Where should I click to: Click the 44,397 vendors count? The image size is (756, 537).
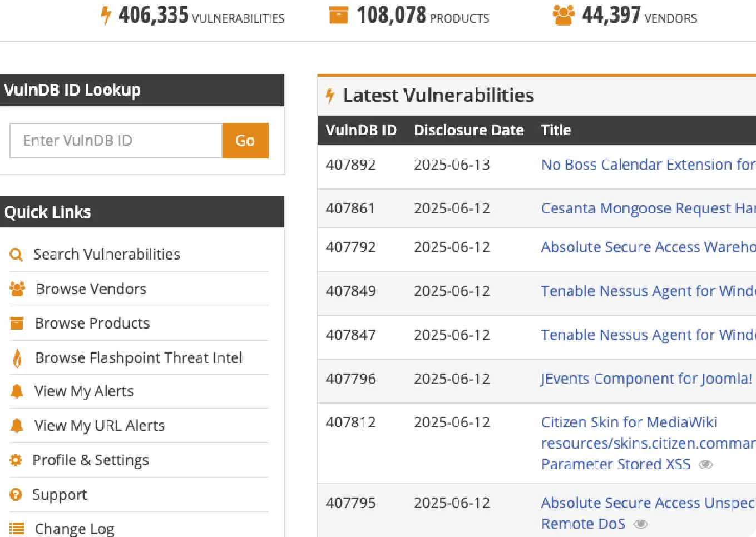611,15
